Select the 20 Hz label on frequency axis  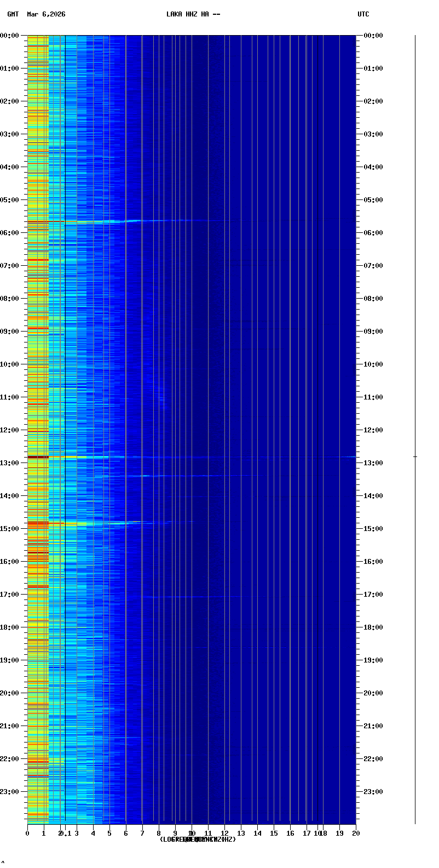point(356,833)
